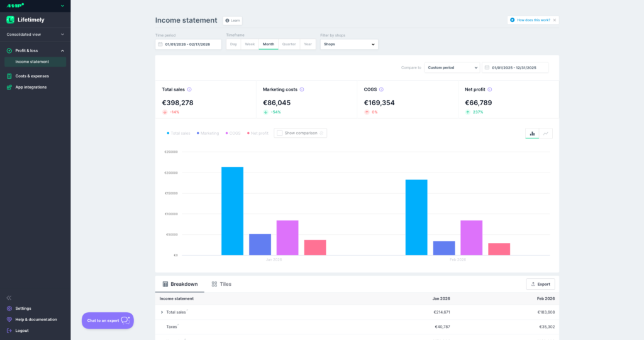Switch to line chart view icon
Image resolution: width=644 pixels, height=340 pixels.
point(545,133)
